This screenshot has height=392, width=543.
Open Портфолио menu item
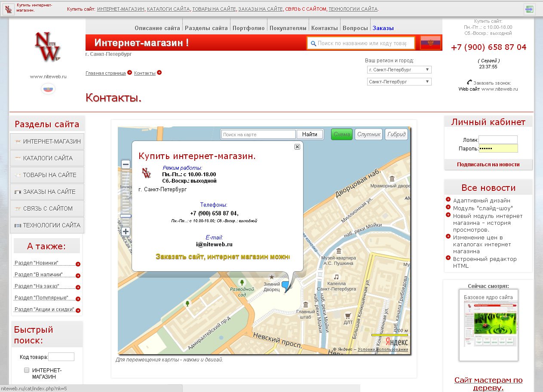[248, 28]
